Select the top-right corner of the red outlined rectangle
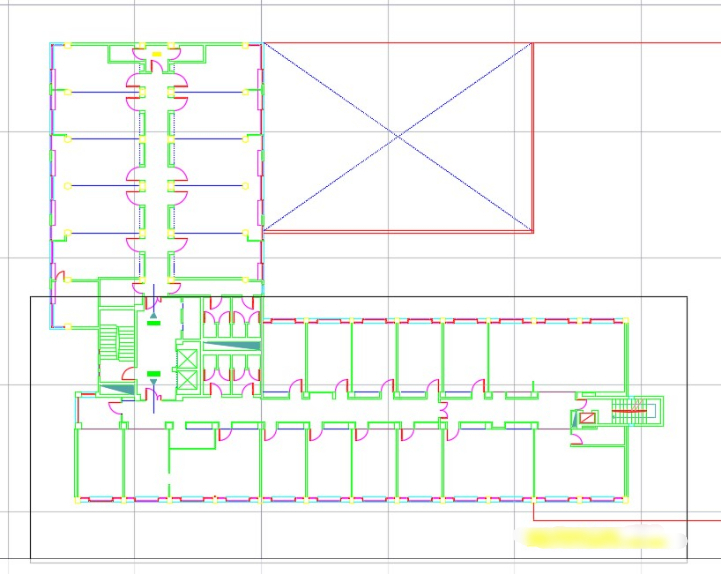 point(533,43)
